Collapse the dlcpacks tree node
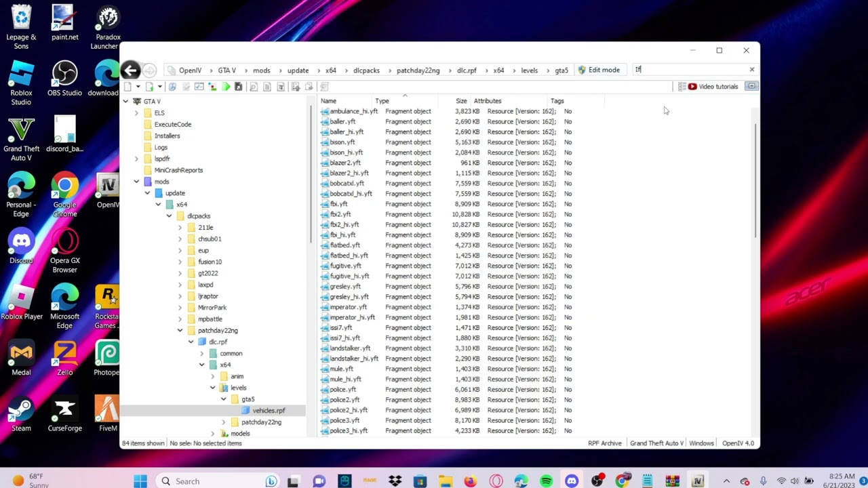868x488 pixels. click(x=169, y=216)
